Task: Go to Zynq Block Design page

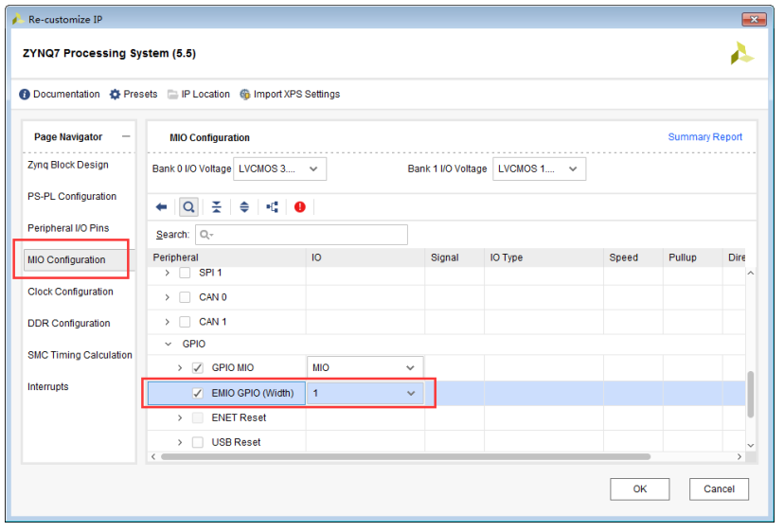Action: pyautogui.click(x=68, y=165)
